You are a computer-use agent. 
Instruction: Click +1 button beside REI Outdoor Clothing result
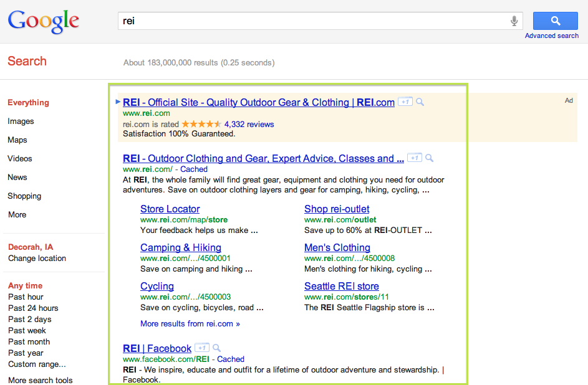click(x=414, y=158)
